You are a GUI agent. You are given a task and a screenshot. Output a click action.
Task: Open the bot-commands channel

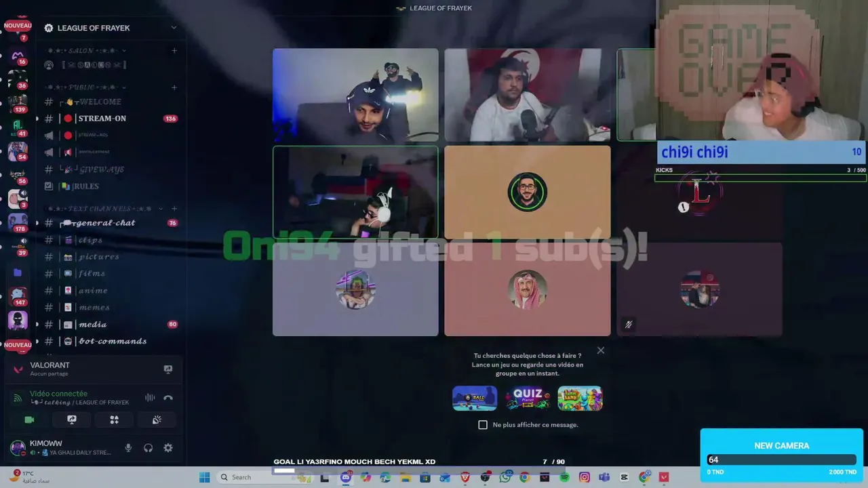coord(111,342)
